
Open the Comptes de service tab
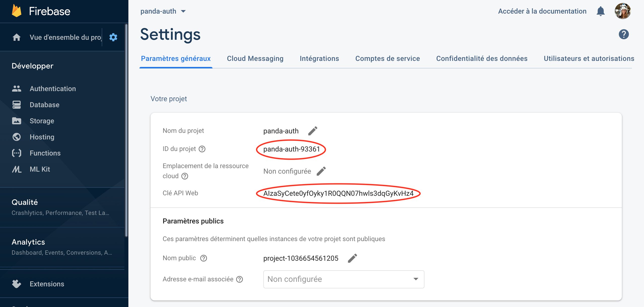387,58
